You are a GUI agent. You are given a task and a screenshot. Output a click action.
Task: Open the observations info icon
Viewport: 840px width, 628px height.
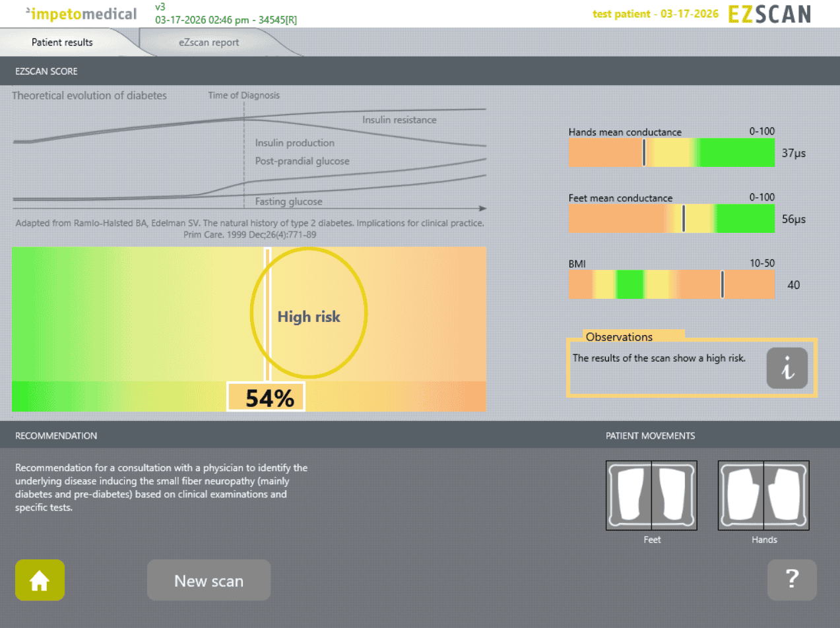(x=787, y=368)
